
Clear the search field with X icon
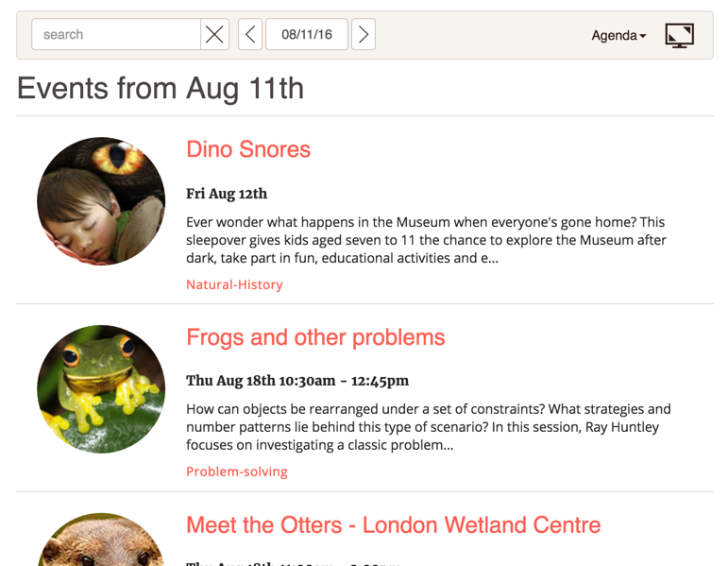[x=214, y=34]
